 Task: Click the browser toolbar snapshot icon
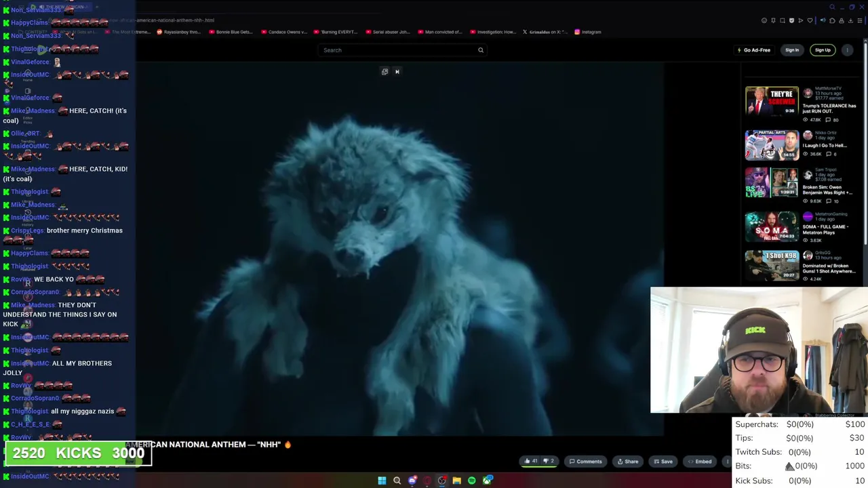(783, 20)
